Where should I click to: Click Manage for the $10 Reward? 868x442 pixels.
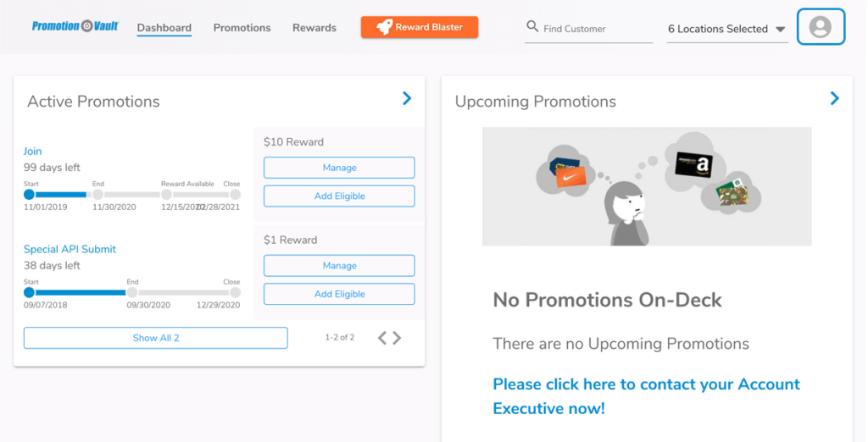tap(339, 168)
